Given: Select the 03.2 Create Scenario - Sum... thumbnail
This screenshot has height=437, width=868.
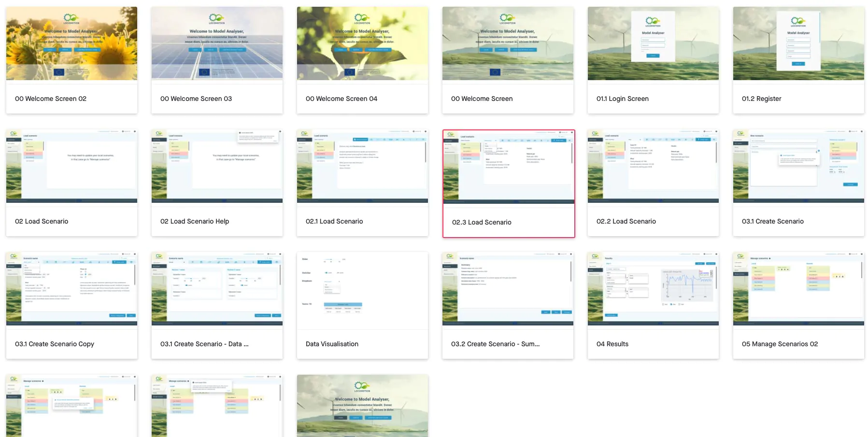Looking at the screenshot, I should tap(508, 289).
